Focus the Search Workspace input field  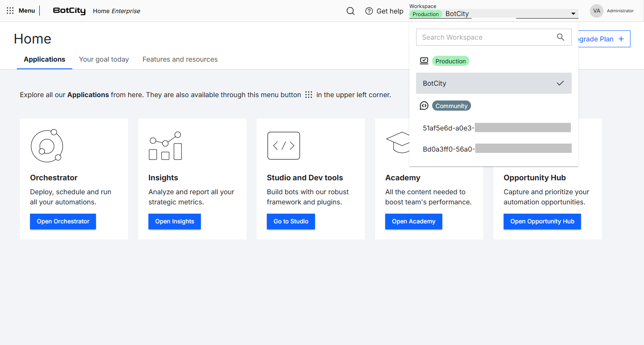pyautogui.click(x=486, y=37)
